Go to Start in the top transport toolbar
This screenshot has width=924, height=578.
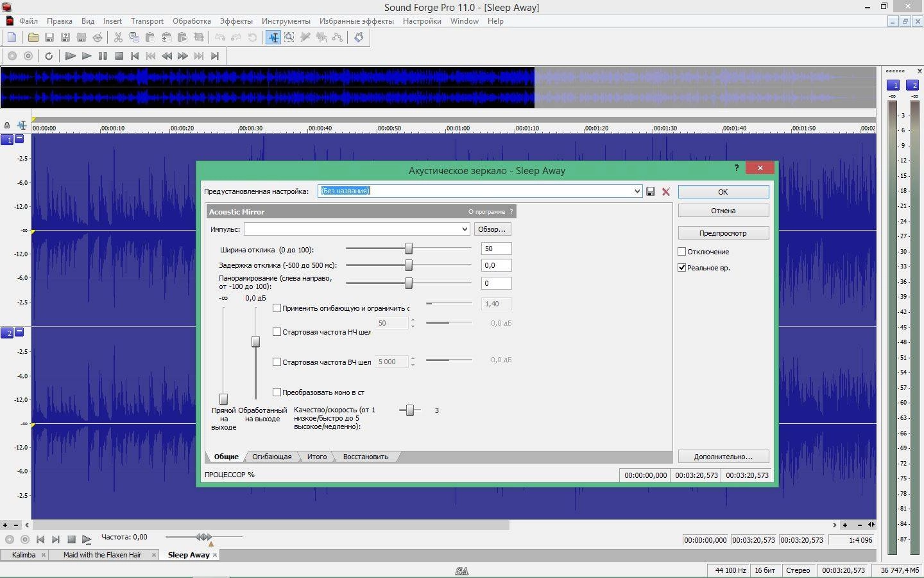point(135,56)
